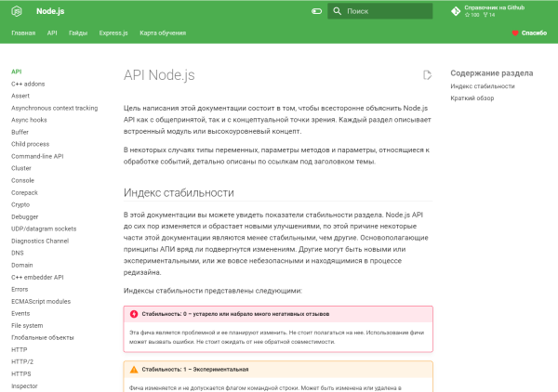Open HTTPS page
The height and width of the screenshot is (392, 558).
21,373
